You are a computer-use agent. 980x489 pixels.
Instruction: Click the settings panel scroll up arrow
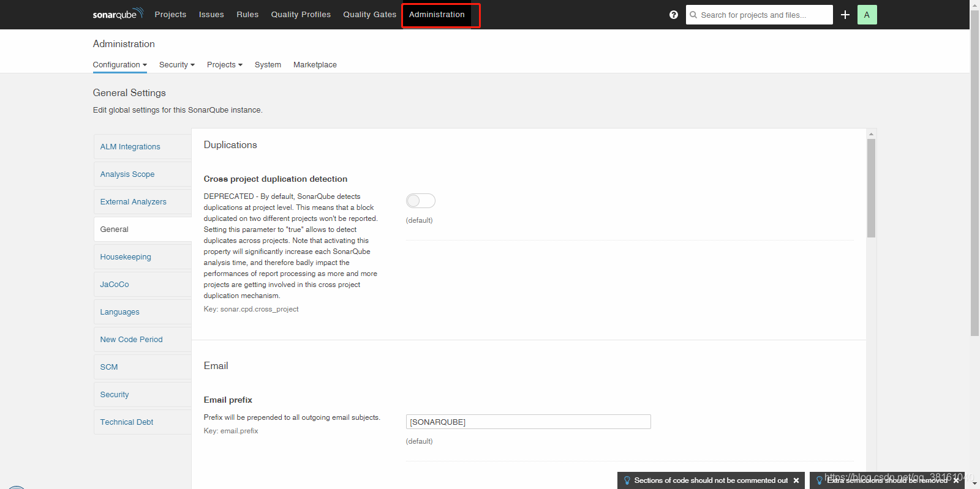[871, 133]
